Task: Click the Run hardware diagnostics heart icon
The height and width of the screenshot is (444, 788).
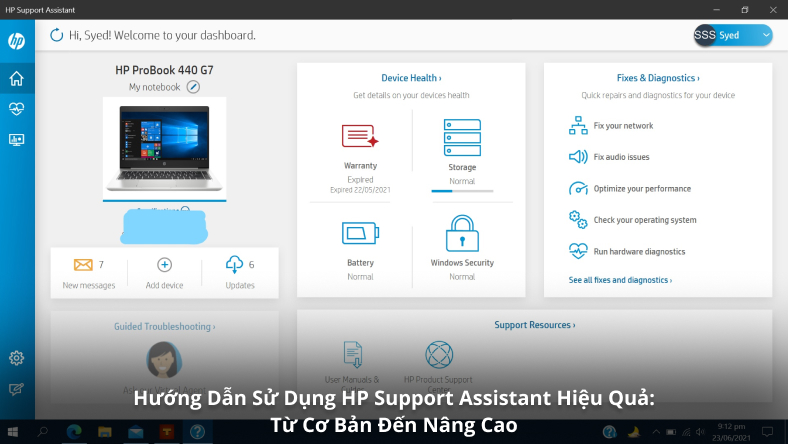Action: [x=578, y=251]
